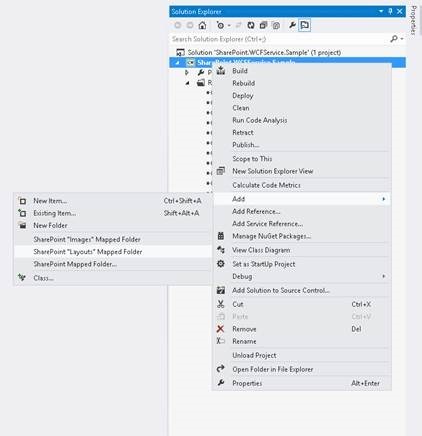Screen dimensions: 422x436
Task: Click the scissors Cut icon
Action: [x=221, y=304]
